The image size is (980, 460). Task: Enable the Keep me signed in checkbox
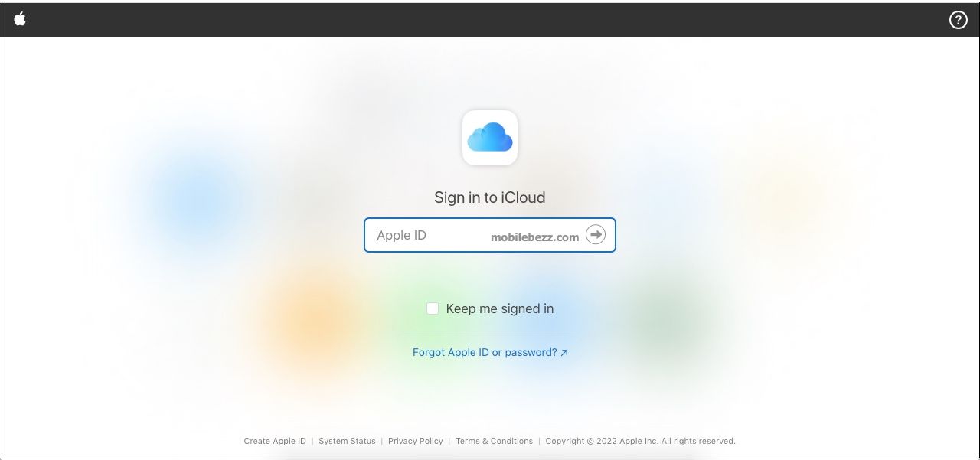(x=433, y=308)
